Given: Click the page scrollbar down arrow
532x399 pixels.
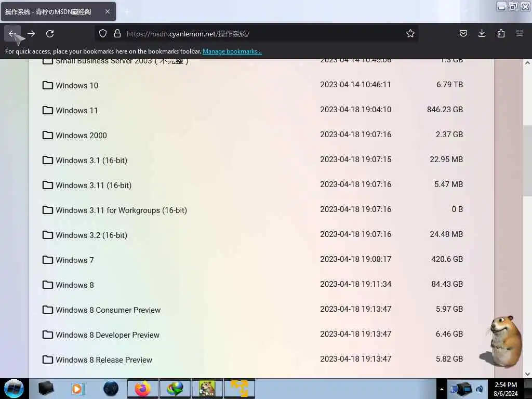Looking at the screenshot, I should pyautogui.click(x=527, y=374).
